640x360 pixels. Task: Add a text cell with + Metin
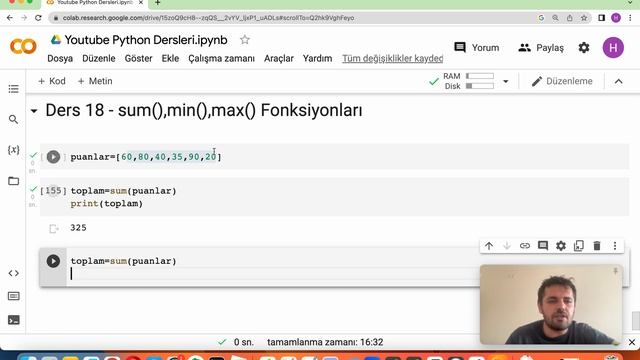click(95, 81)
